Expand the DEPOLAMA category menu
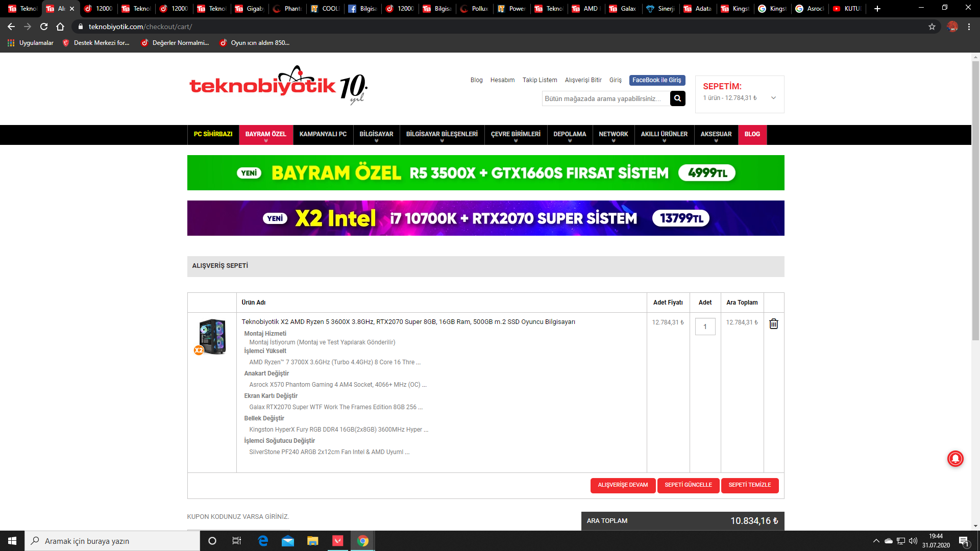Viewport: 980px width, 551px height. [570, 135]
